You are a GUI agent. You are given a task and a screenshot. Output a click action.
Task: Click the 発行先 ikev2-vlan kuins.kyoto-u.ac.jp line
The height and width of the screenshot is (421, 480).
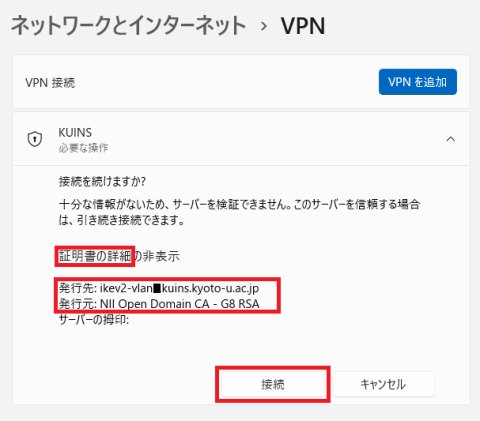(x=159, y=288)
